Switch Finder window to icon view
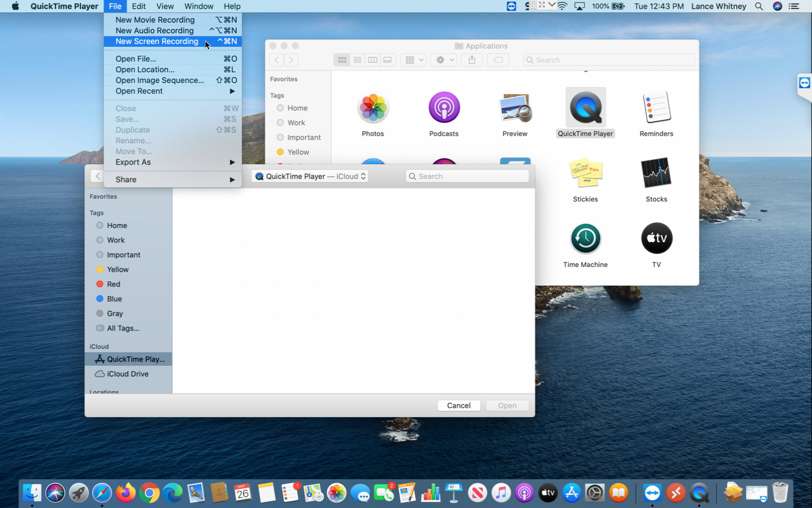 (342, 60)
